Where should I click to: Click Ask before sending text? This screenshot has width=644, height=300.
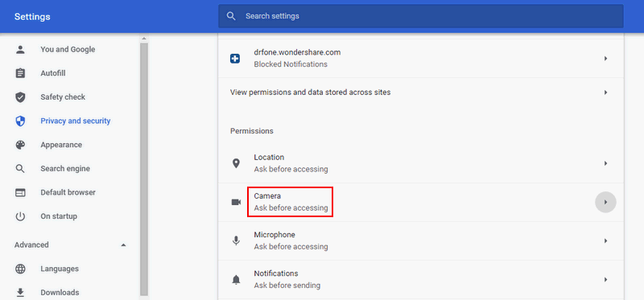coord(287,286)
